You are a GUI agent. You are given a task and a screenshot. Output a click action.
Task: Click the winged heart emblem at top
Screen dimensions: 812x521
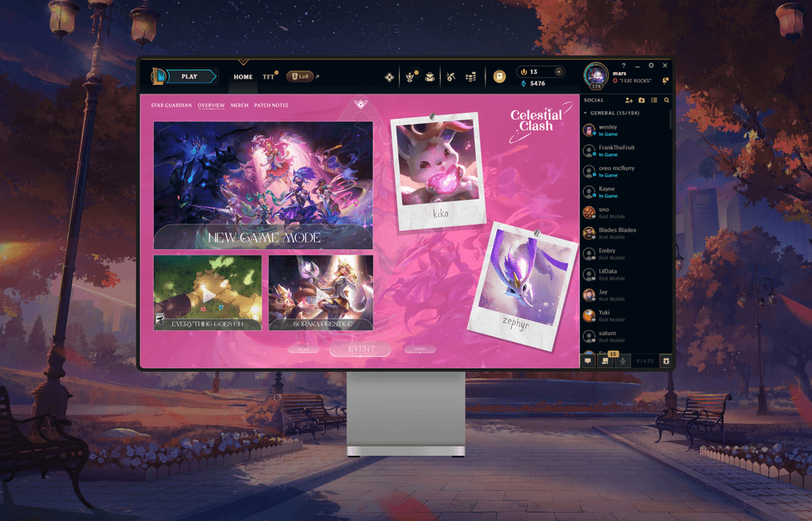(x=361, y=104)
